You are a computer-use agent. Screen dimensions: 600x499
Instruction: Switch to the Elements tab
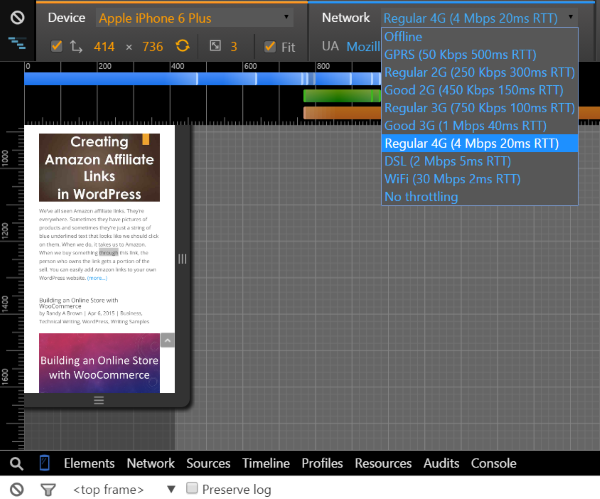[x=89, y=463]
